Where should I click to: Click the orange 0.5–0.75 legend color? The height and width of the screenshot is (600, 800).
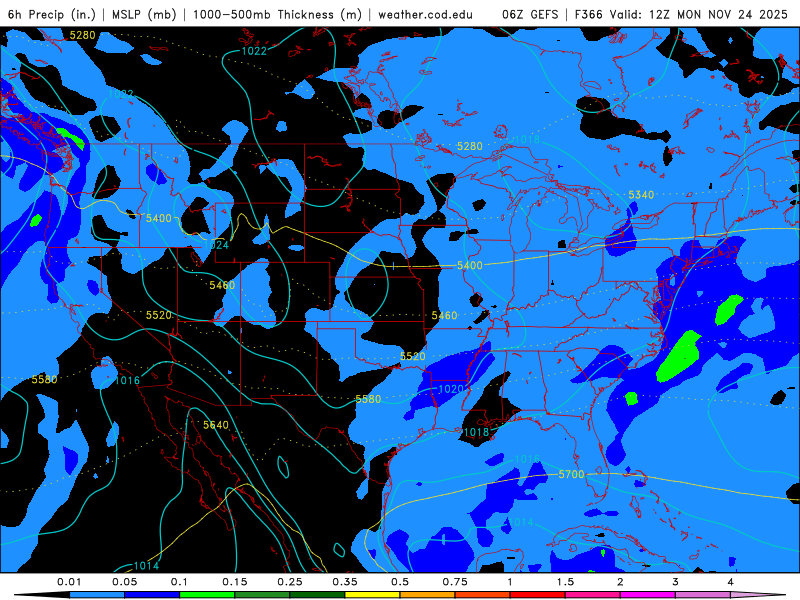428,595
